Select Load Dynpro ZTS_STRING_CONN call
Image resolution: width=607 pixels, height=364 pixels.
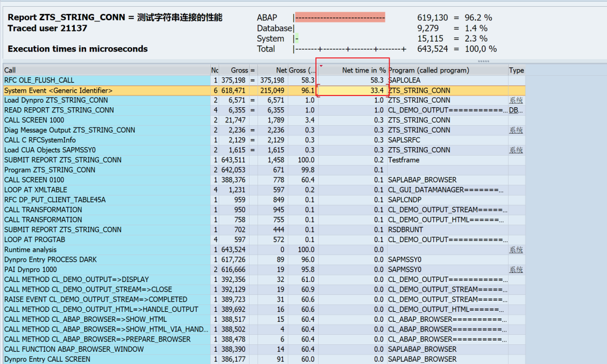coord(106,100)
